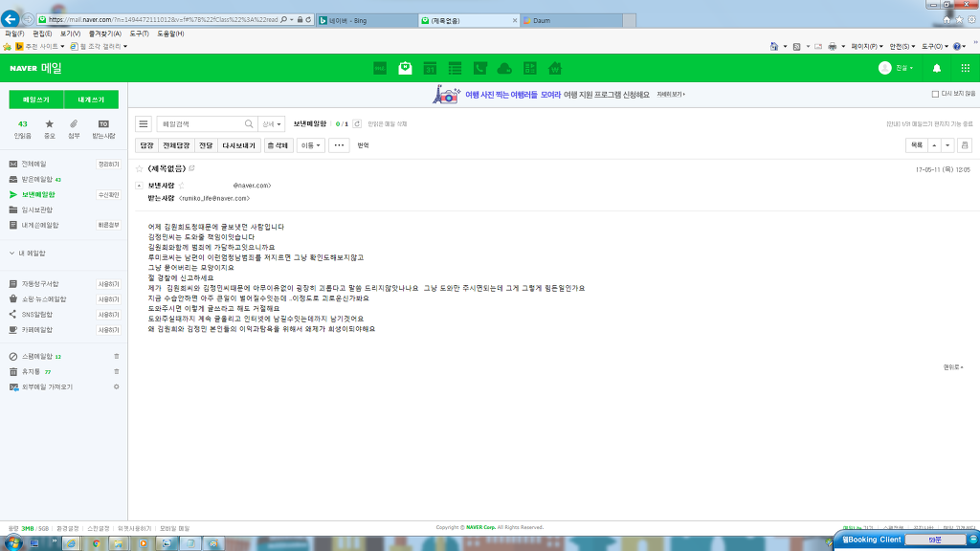980x551 pixels.
Task: Click the IE print icon in command bar
Action: (832, 46)
